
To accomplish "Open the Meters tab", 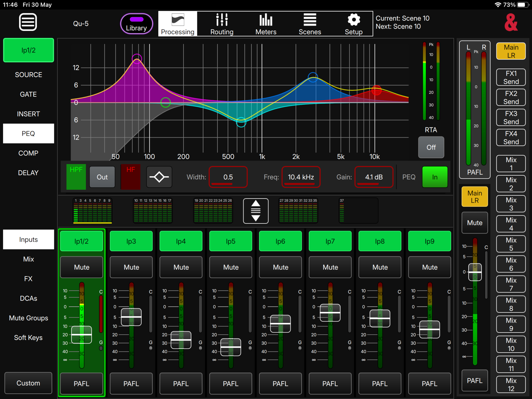I will coord(266,24).
